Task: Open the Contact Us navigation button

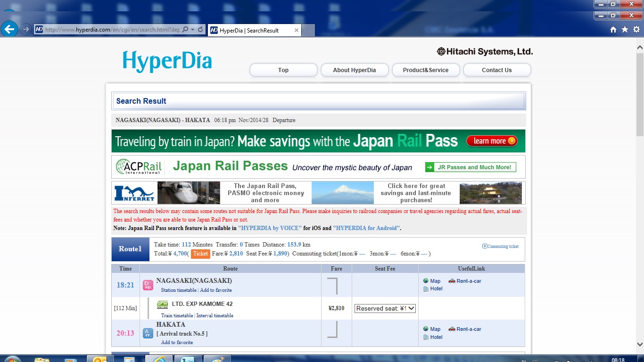Action: tap(497, 70)
